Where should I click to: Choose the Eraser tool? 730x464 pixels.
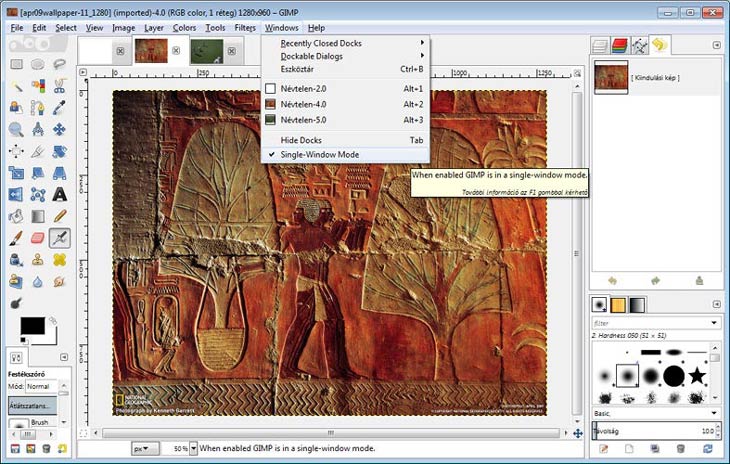point(38,238)
